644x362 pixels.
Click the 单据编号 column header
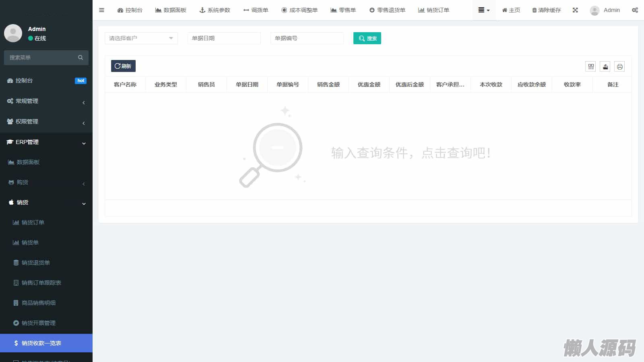point(288,84)
